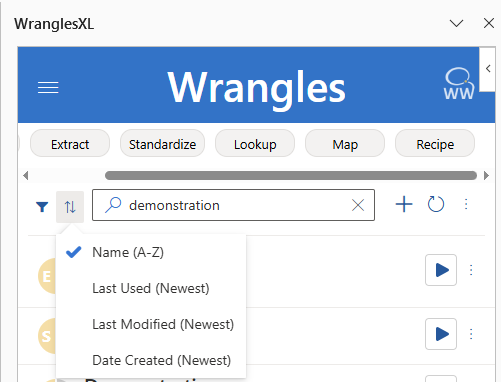Click the S avatar badge in the list
501x382 pixels.
coord(47,336)
